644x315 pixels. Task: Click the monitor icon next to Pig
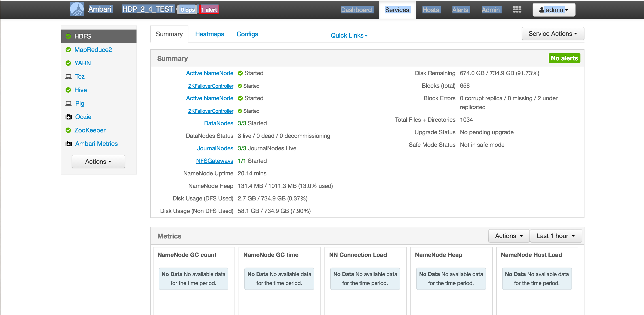click(68, 103)
